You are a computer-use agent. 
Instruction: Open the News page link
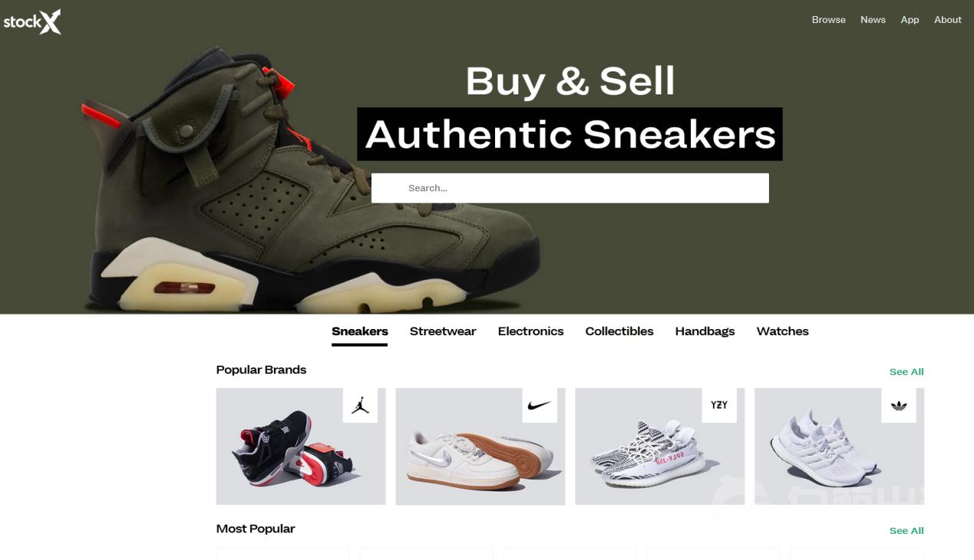tap(873, 20)
